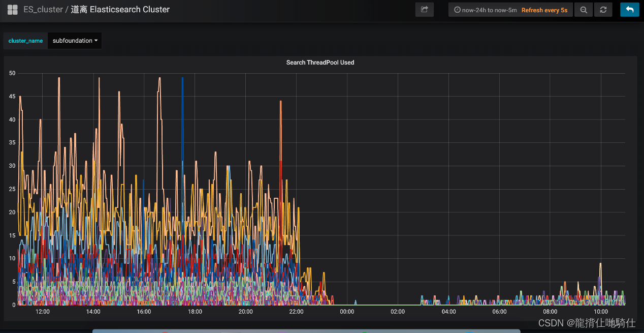Click the 12:00 time axis label
The image size is (644, 333).
(x=42, y=312)
